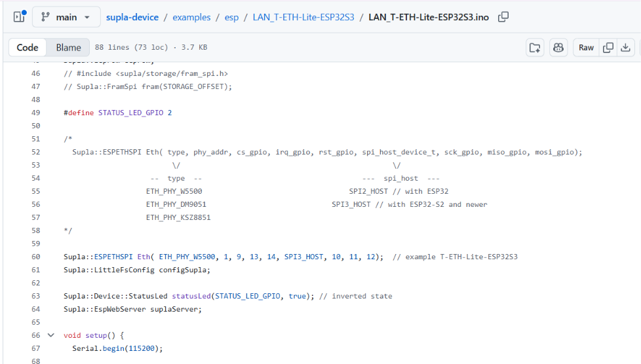This screenshot has width=641, height=364.
Task: Go to the examples folder breadcrumb
Action: point(191,17)
